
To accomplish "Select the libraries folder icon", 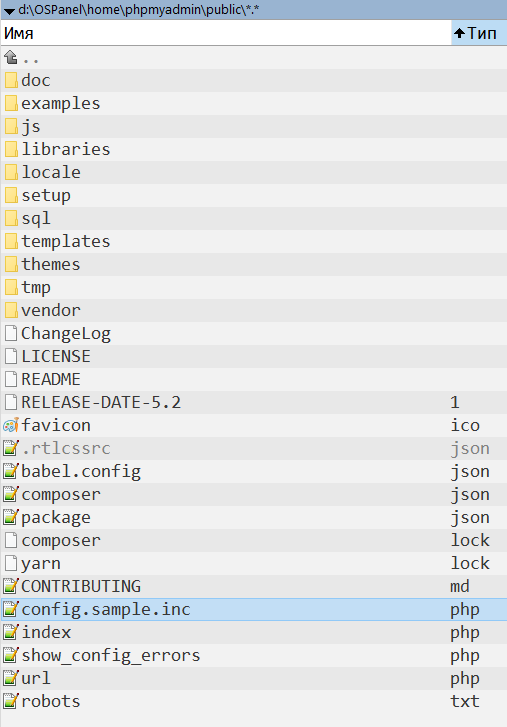I will click(x=11, y=149).
